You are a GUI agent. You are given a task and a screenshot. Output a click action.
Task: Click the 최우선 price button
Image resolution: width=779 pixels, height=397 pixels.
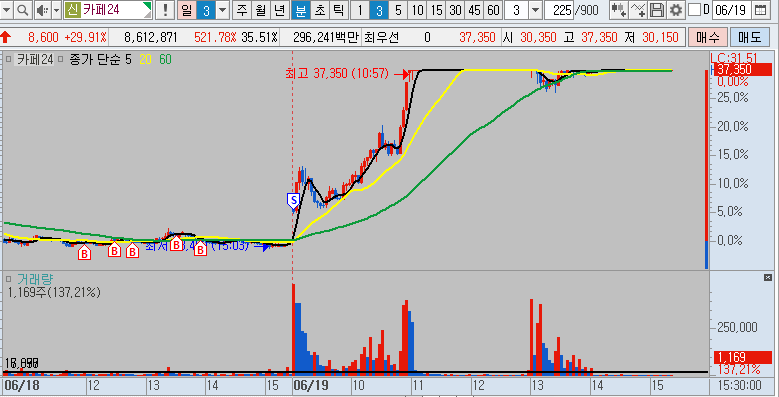[x=382, y=37]
